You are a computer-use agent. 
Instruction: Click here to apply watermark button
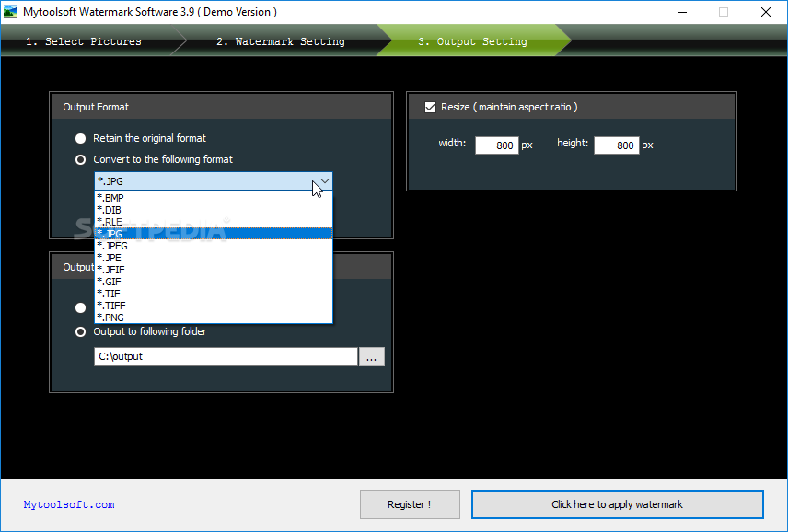tap(617, 504)
